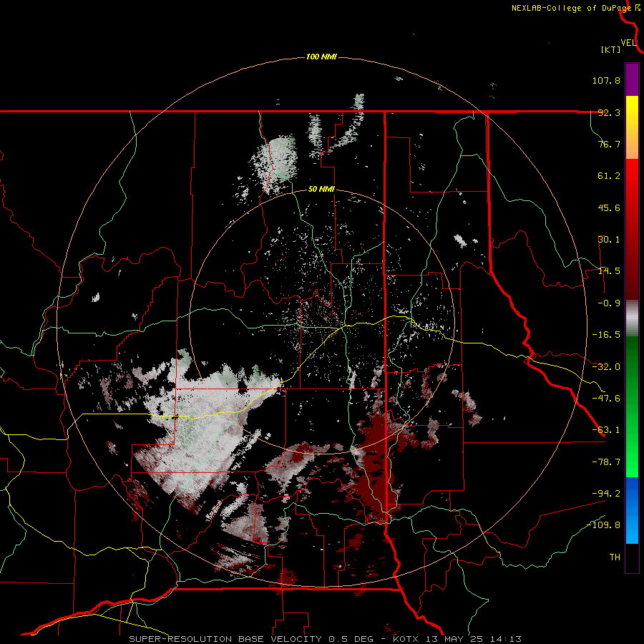Click the -16.5 velocity scale value

(x=606, y=335)
